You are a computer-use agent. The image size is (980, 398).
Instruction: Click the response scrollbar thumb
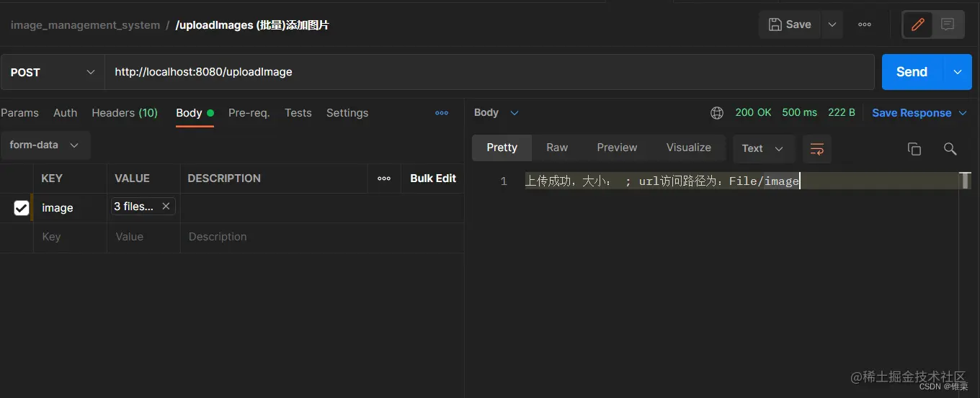(966, 181)
